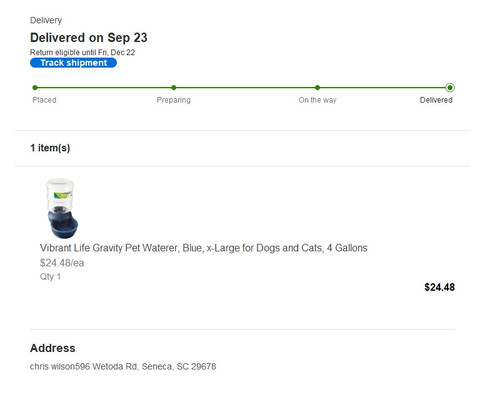Select the On the way step dot

pyautogui.click(x=317, y=88)
